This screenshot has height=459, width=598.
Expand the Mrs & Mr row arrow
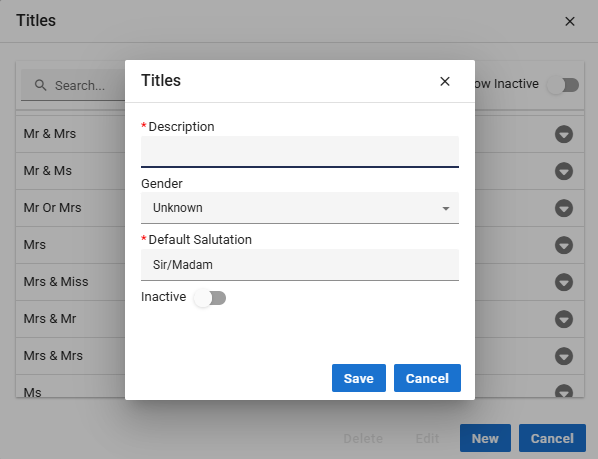pos(564,319)
